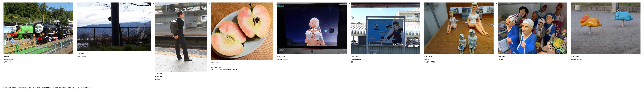This screenshot has height=90, width=644.
Task: Click the arrow before the sliced apple photo
Action: [209, 4]
